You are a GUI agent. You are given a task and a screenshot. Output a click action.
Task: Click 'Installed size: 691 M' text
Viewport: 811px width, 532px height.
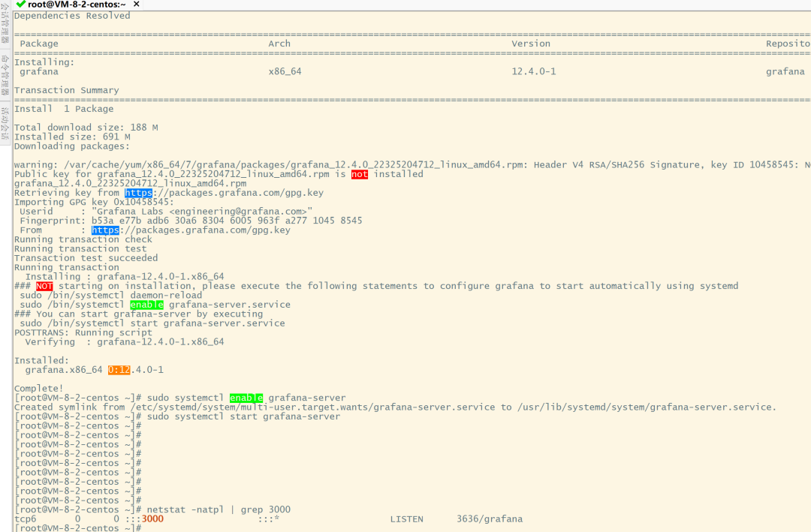pyautogui.click(x=72, y=137)
